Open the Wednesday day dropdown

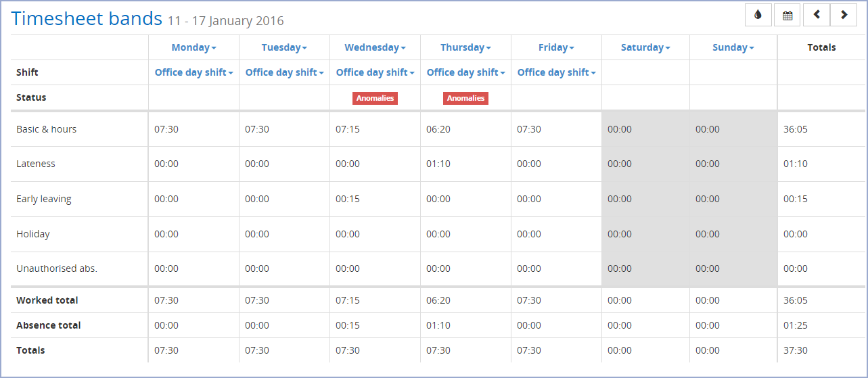coord(375,47)
